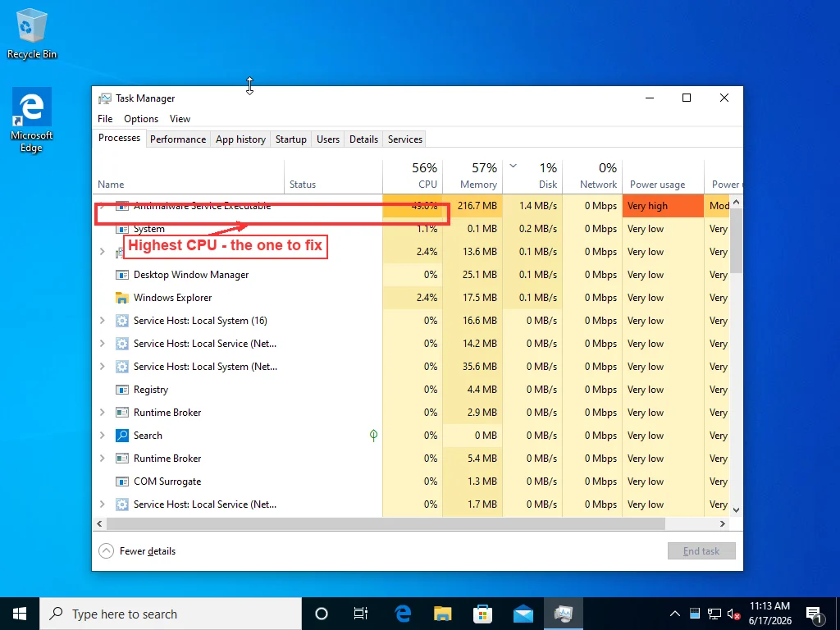This screenshot has height=630, width=840.
Task: Click the Type here to search box
Action: click(171, 614)
